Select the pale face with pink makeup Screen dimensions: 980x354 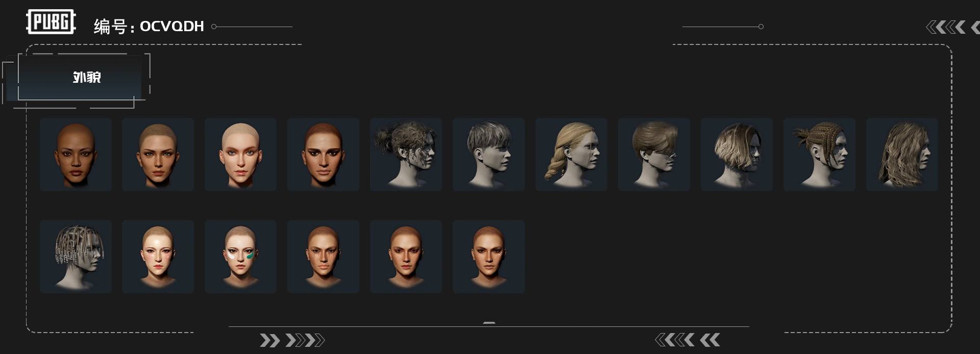[x=158, y=256]
